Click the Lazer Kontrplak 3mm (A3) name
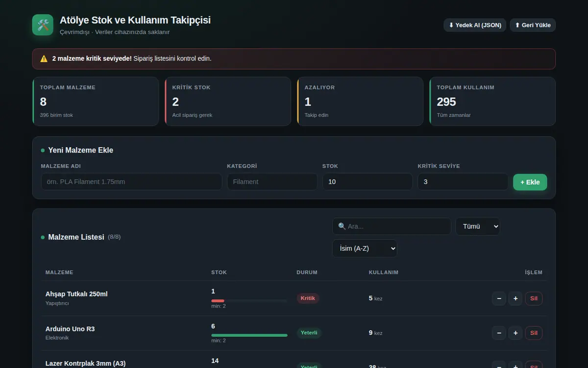The width and height of the screenshot is (588, 368). [x=86, y=364]
